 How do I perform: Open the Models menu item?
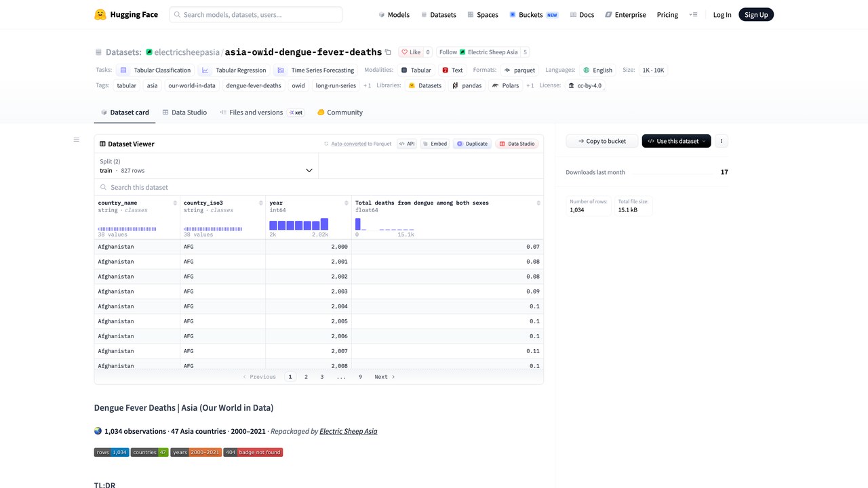394,14
